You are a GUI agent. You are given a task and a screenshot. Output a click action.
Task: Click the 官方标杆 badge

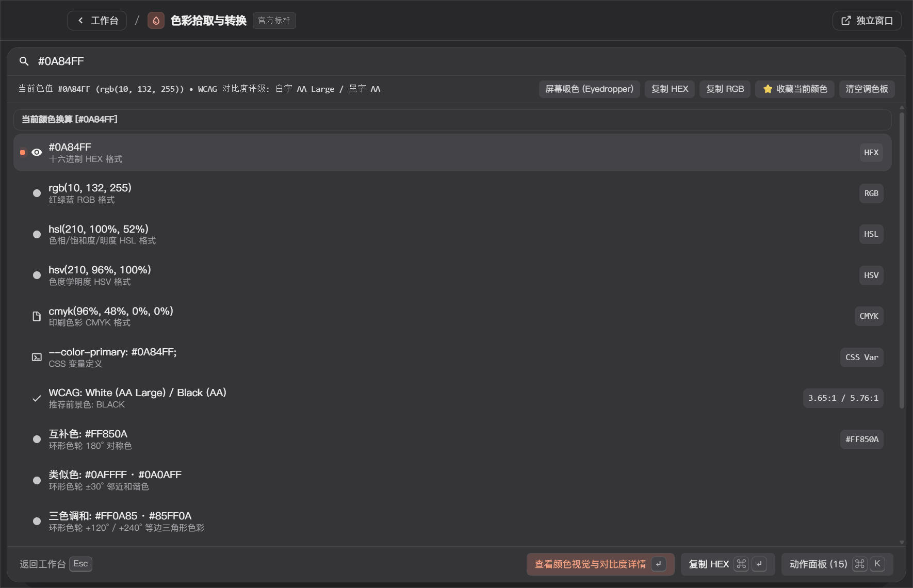[274, 21]
